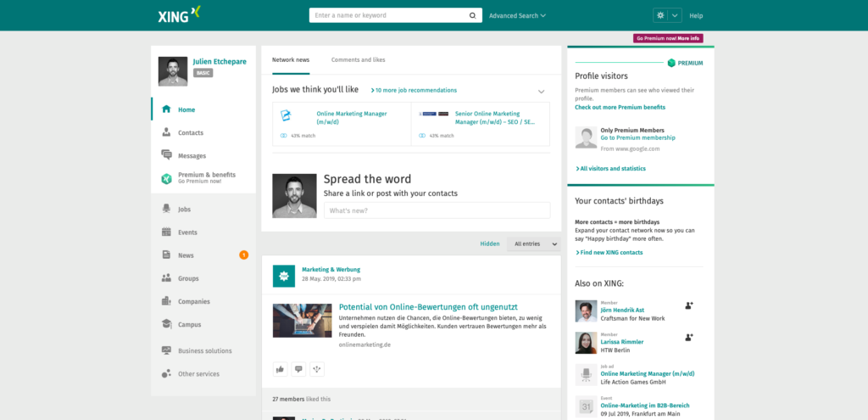Screen dimensions: 868x420
Task: Click the job ad chair icon
Action: 586,374
